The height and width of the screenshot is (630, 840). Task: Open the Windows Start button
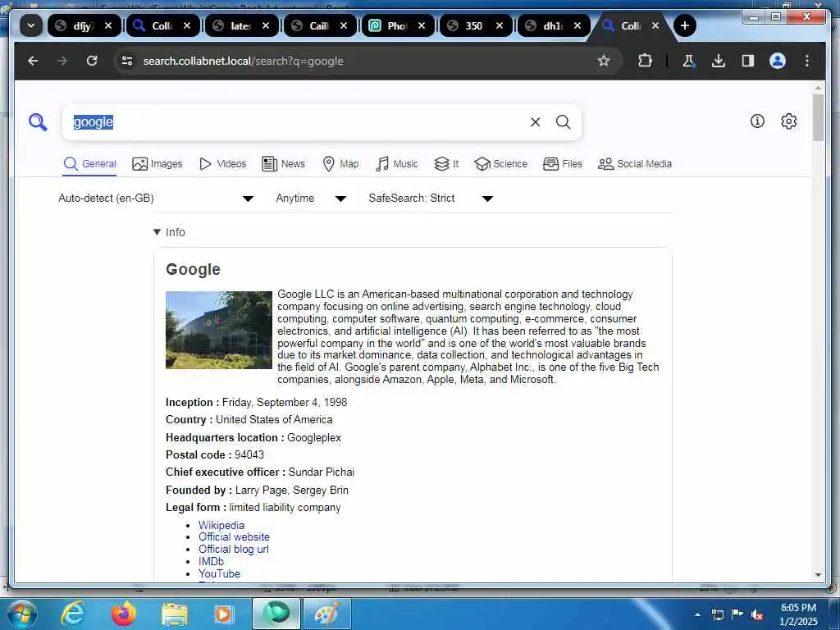[22, 614]
